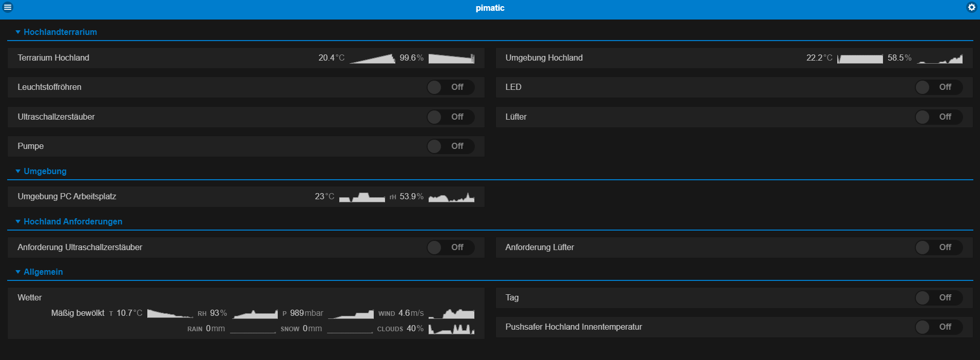
Task: Toggle the Ultraschallzerstäuber switch under Hochlandterrarium
Action: (x=451, y=117)
